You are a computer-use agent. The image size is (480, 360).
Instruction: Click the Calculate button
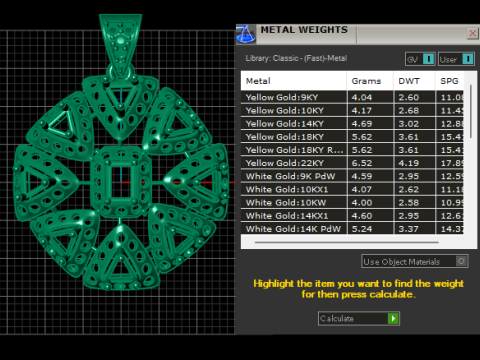click(x=359, y=318)
